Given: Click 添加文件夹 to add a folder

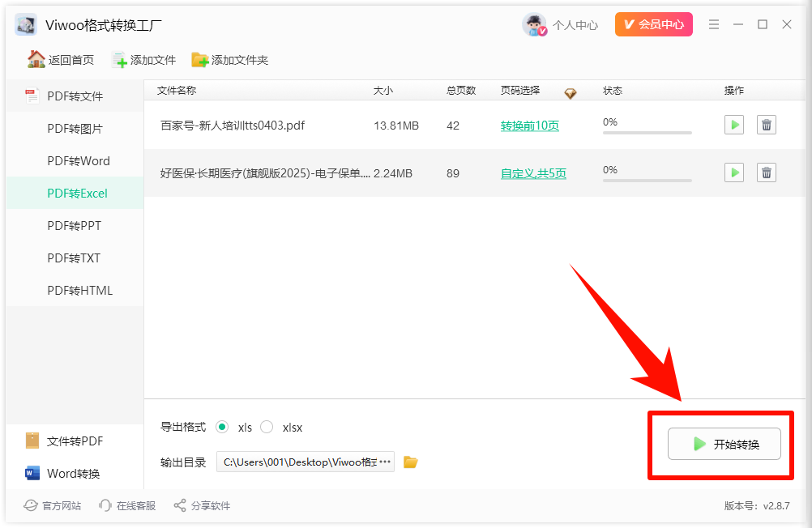Looking at the screenshot, I should [230, 60].
